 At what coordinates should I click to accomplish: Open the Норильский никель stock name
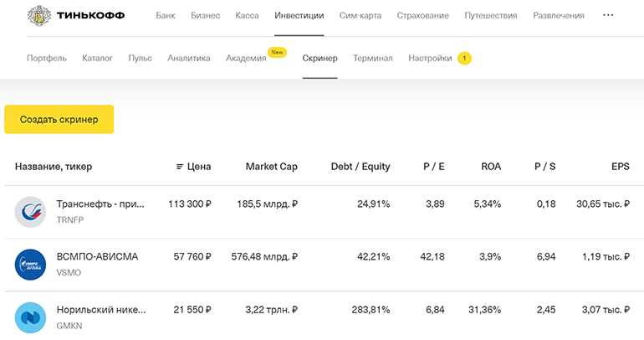tap(101, 310)
